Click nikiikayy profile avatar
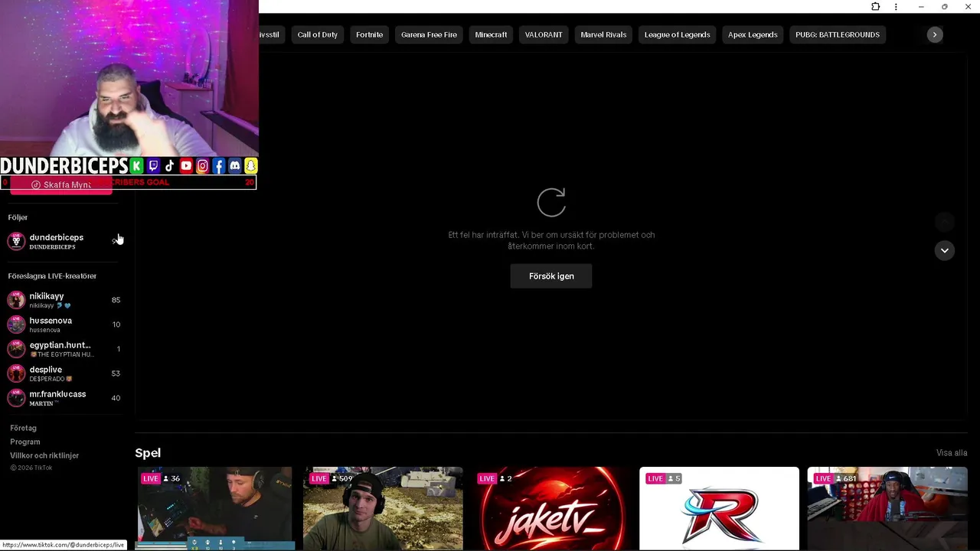This screenshot has width=980, height=551. (x=16, y=300)
